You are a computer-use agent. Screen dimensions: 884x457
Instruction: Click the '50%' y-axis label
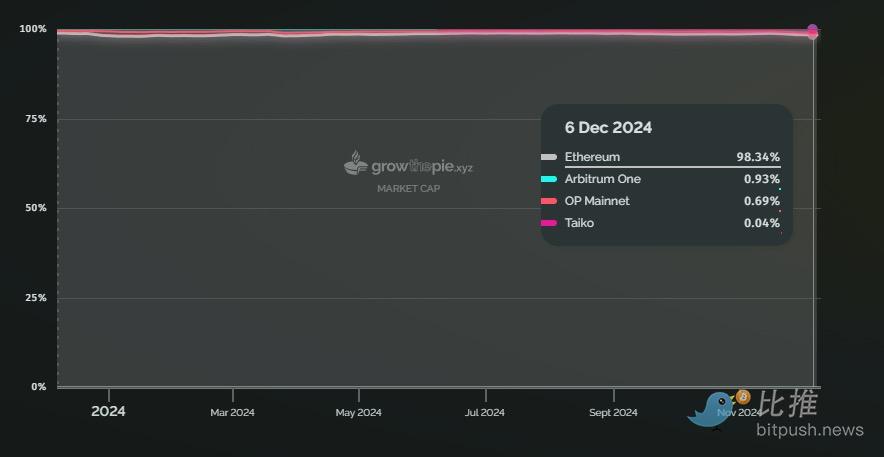tap(35, 208)
